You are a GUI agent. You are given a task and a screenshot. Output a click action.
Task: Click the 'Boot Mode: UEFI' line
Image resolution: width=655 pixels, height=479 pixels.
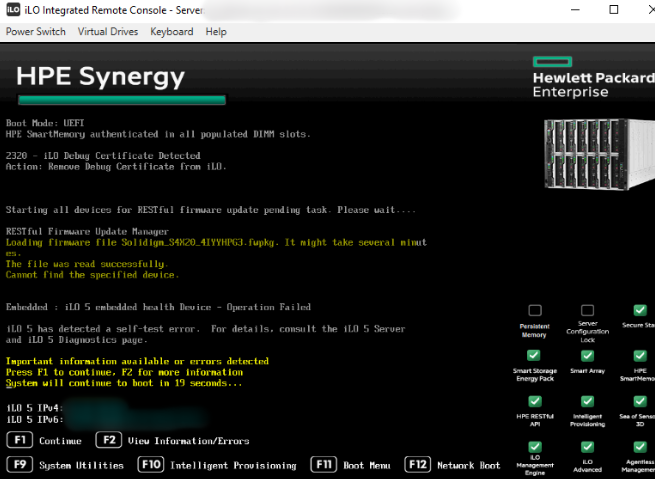point(45,123)
